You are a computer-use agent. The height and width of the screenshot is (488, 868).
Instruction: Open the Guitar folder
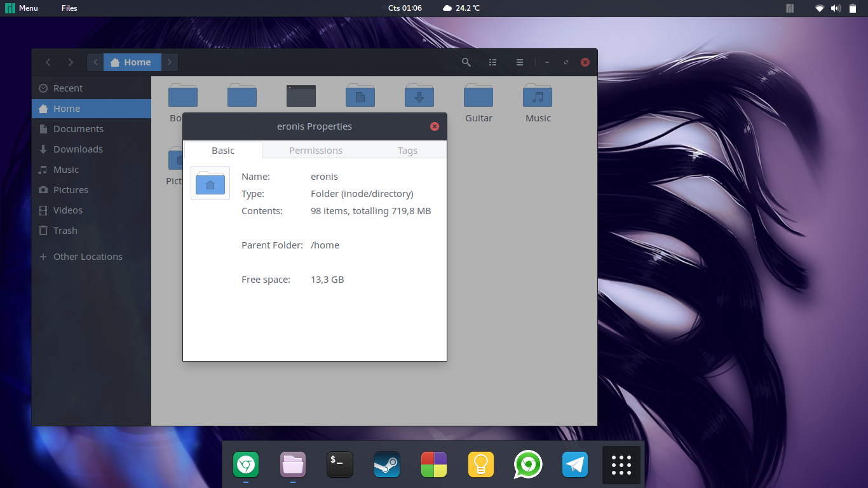point(478,95)
